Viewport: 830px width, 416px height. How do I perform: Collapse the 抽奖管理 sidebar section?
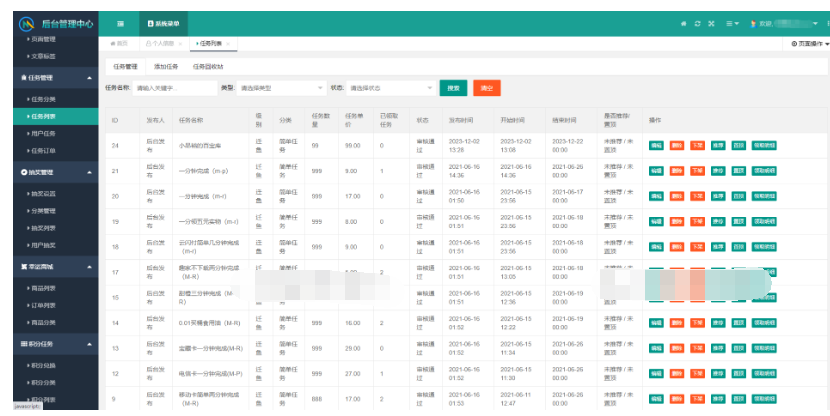click(x=89, y=172)
